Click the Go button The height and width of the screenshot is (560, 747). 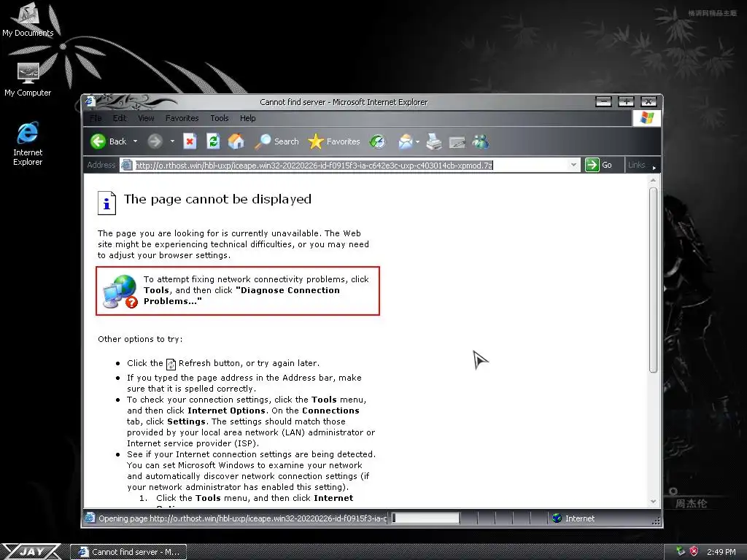[x=599, y=165]
